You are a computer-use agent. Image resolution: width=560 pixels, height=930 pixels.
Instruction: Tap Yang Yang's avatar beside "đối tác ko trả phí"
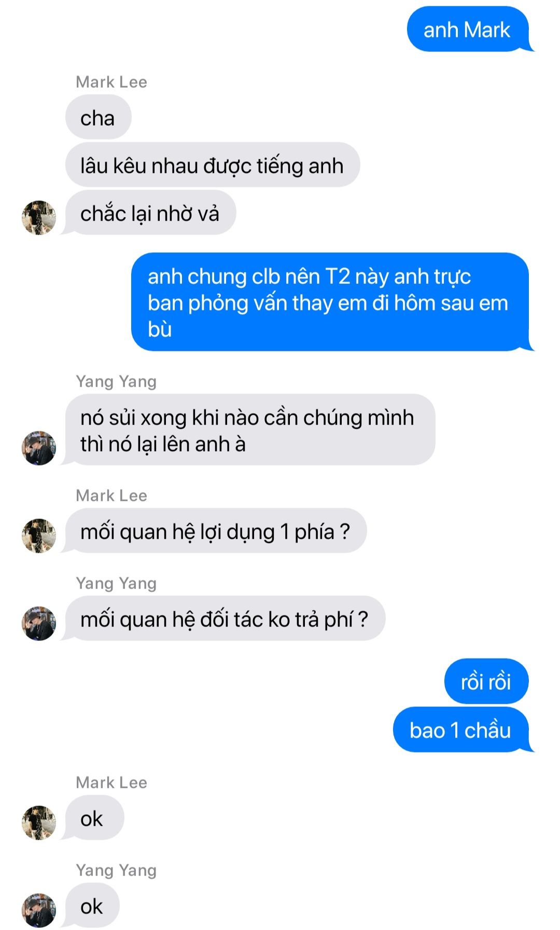click(39, 623)
